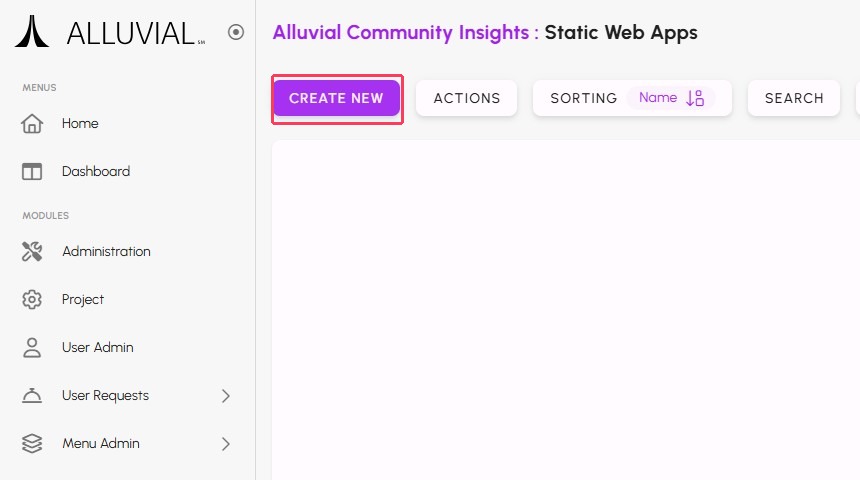Click the User Requests bell icon
This screenshot has width=860, height=480.
(32, 396)
